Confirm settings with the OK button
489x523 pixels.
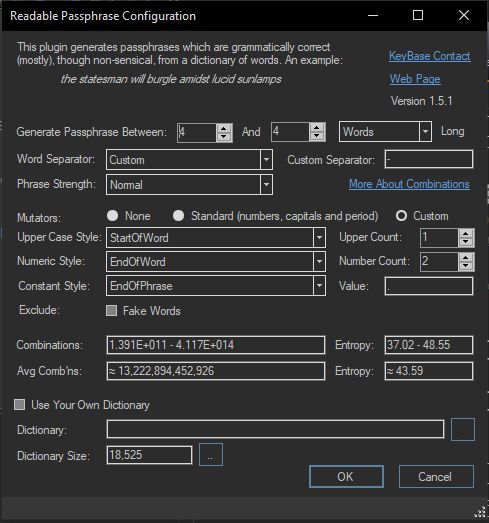coord(346,476)
